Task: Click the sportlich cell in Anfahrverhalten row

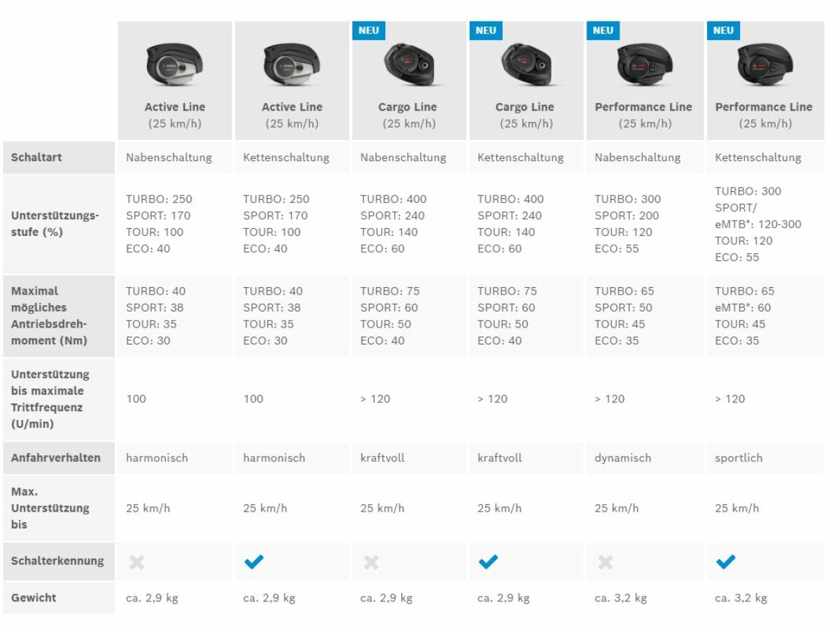Action: pyautogui.click(x=738, y=458)
